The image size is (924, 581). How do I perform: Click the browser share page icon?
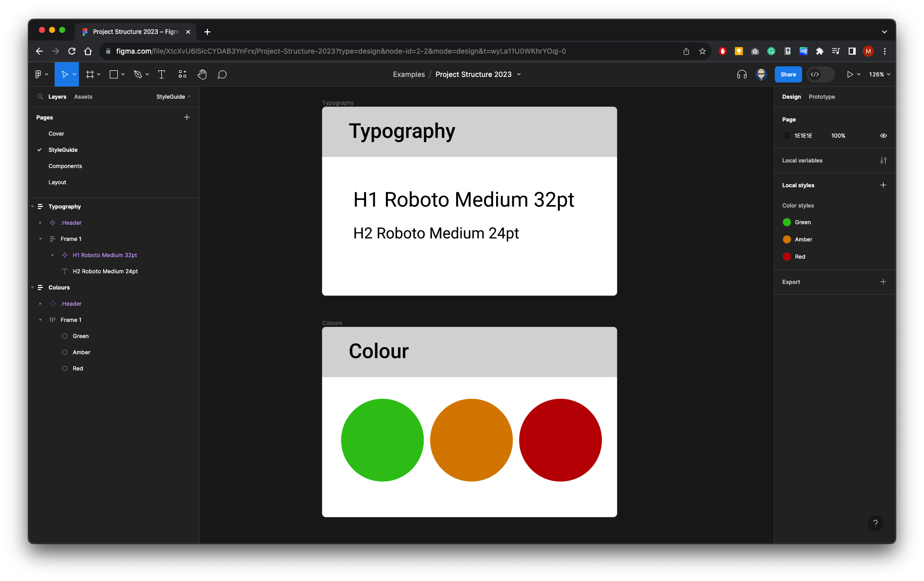(x=686, y=51)
